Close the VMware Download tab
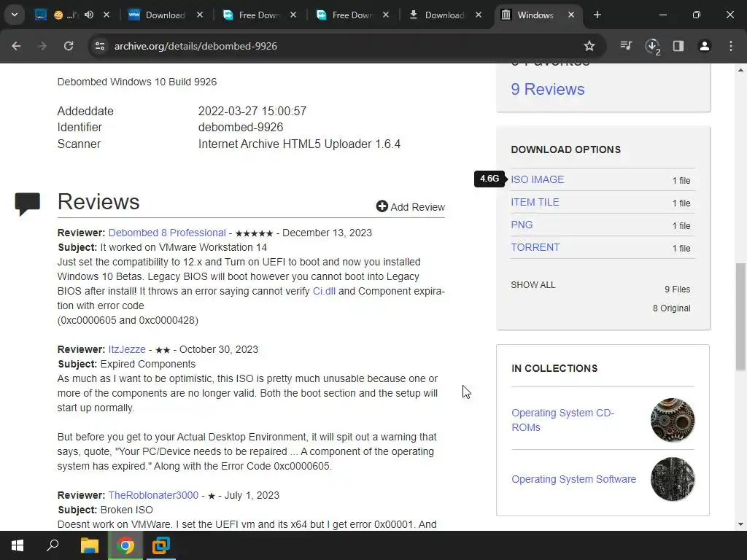 [200, 15]
